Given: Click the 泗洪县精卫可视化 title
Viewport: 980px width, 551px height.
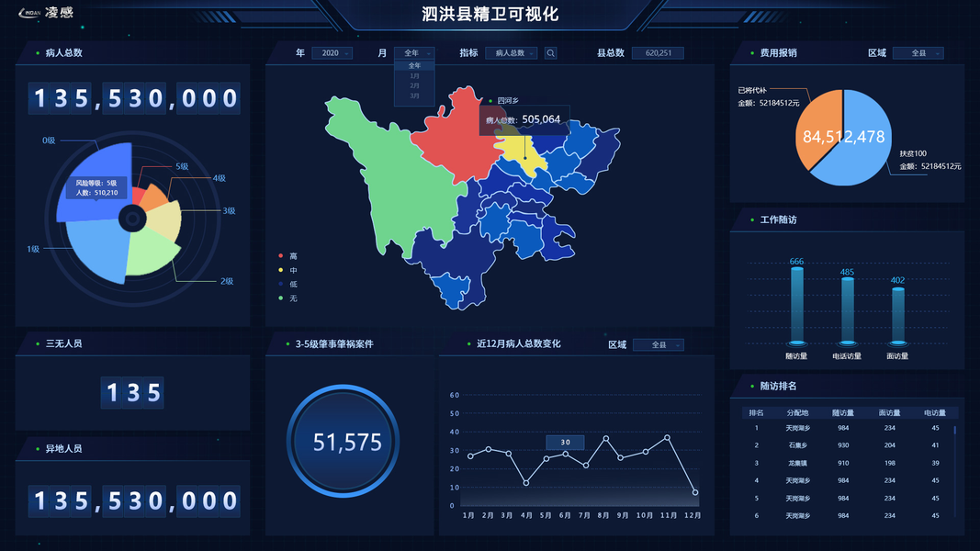Looking at the screenshot, I should [490, 14].
